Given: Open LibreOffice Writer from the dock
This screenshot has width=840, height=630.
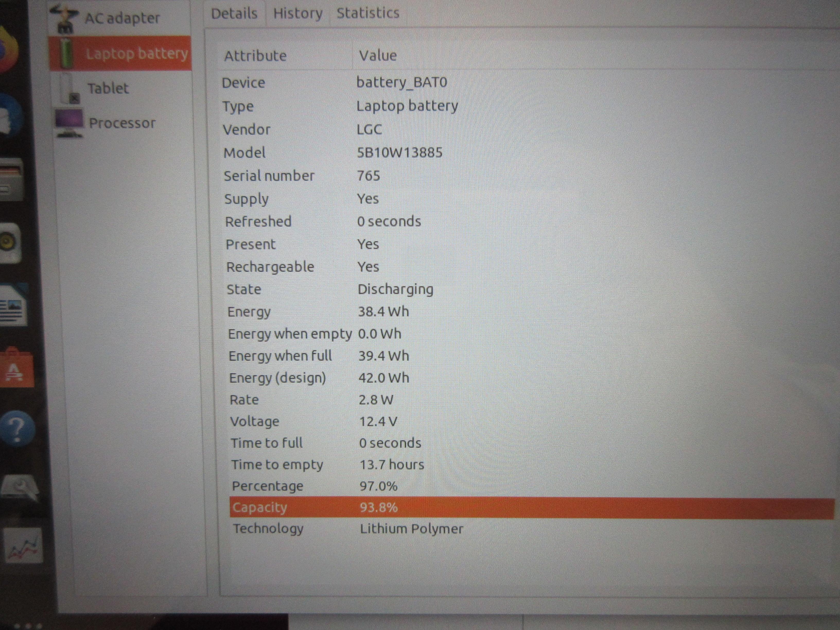Looking at the screenshot, I should 14,305.
